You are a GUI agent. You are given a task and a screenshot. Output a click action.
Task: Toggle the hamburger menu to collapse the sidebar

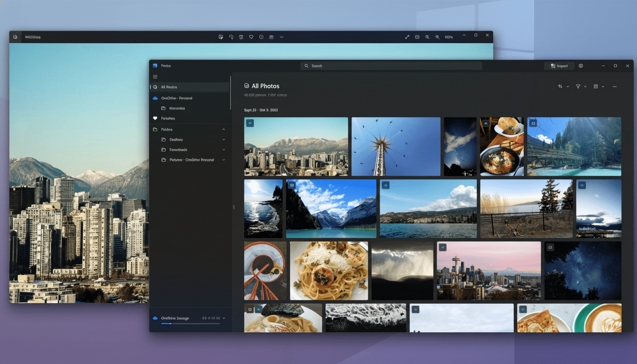pyautogui.click(x=155, y=76)
